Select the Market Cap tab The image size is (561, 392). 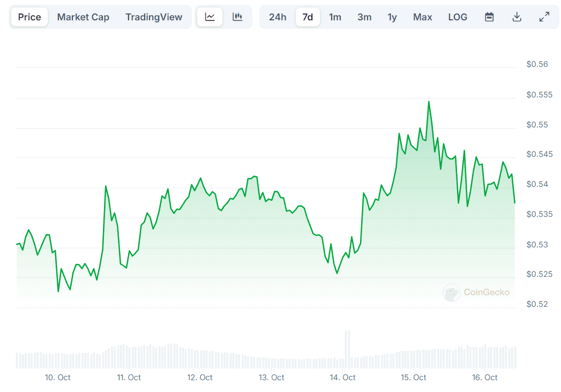click(83, 17)
